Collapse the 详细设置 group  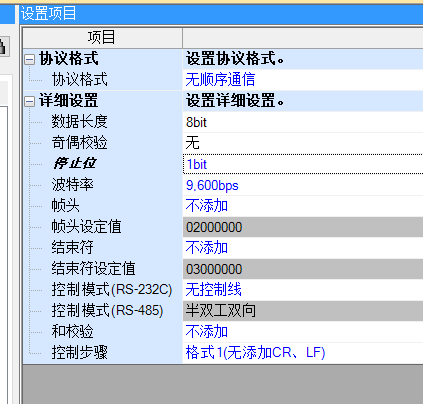(x=29, y=102)
